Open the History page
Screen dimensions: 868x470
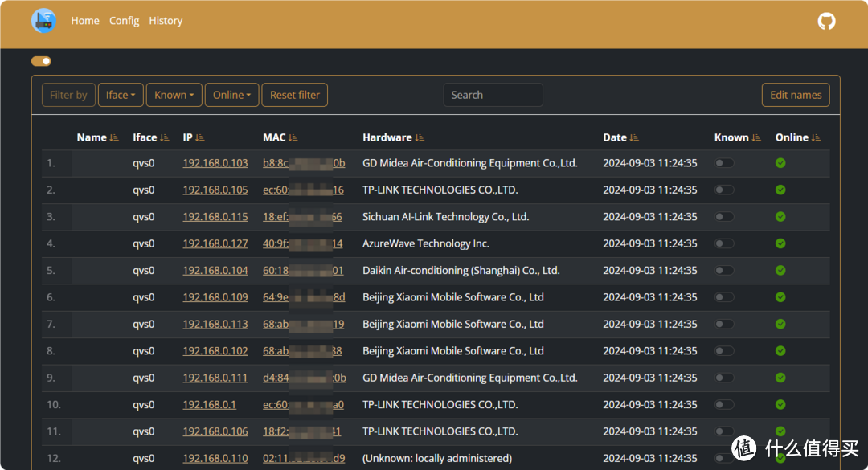pyautogui.click(x=166, y=21)
